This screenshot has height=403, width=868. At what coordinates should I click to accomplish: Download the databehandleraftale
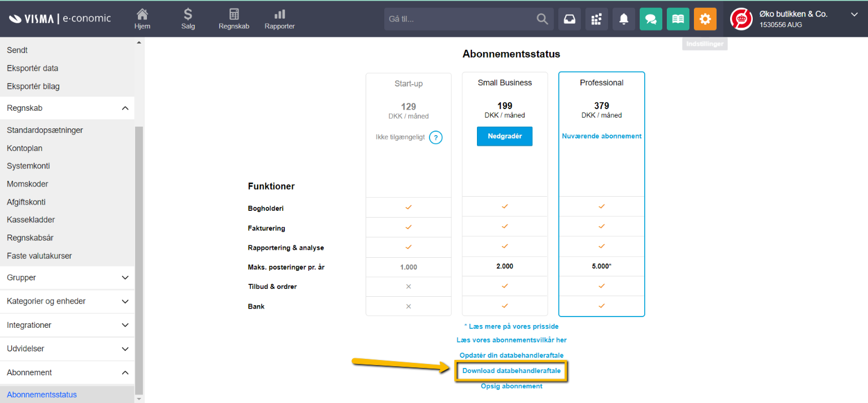click(x=511, y=371)
